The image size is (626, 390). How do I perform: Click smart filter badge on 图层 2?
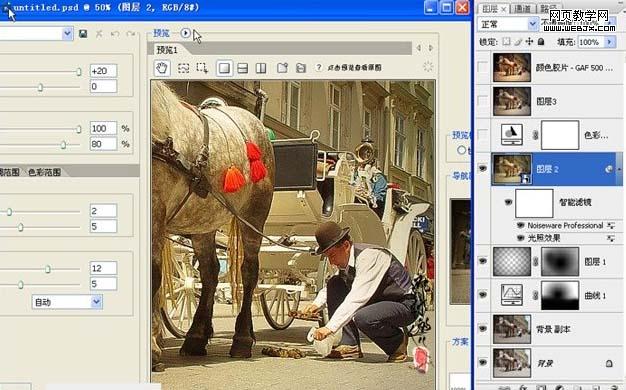[x=609, y=169]
